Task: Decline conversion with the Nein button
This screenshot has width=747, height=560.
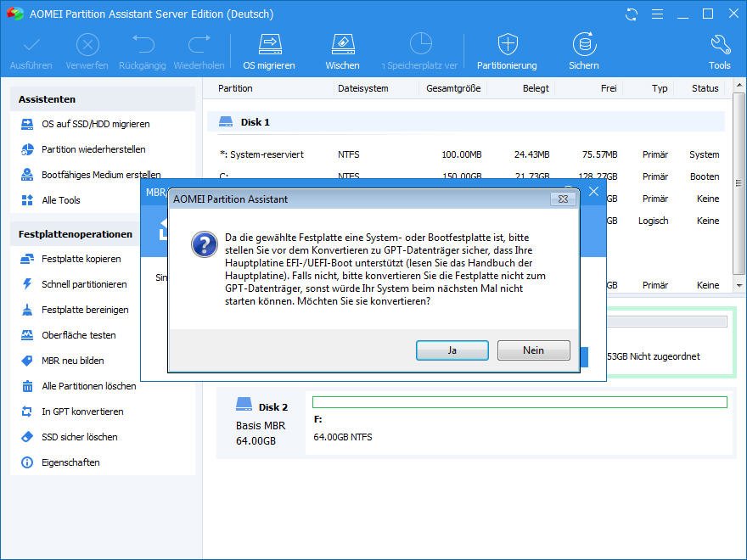Action: 534,350
